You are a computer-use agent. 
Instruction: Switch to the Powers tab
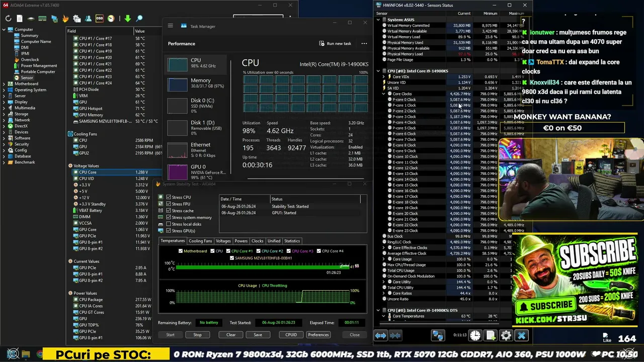click(x=241, y=241)
